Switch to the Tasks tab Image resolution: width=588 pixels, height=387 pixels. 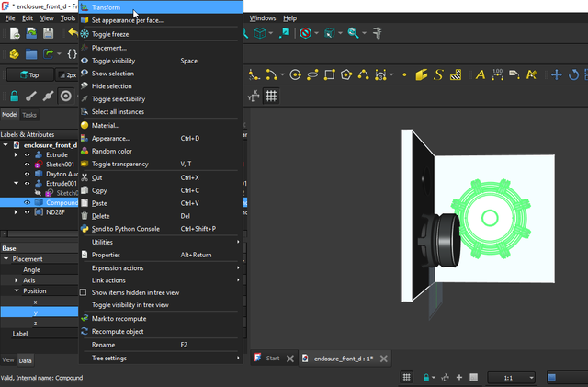[29, 115]
